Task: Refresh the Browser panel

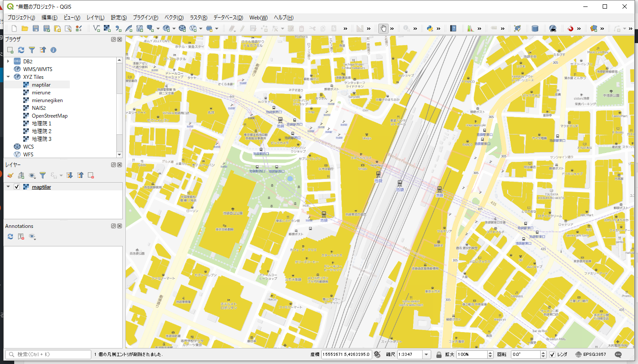Action: [21, 50]
